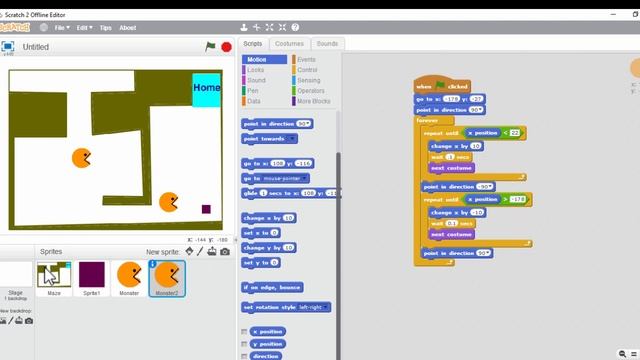Select the Monster2 sprite thumbnail
Screen dimensions: 640x360
pos(167,278)
